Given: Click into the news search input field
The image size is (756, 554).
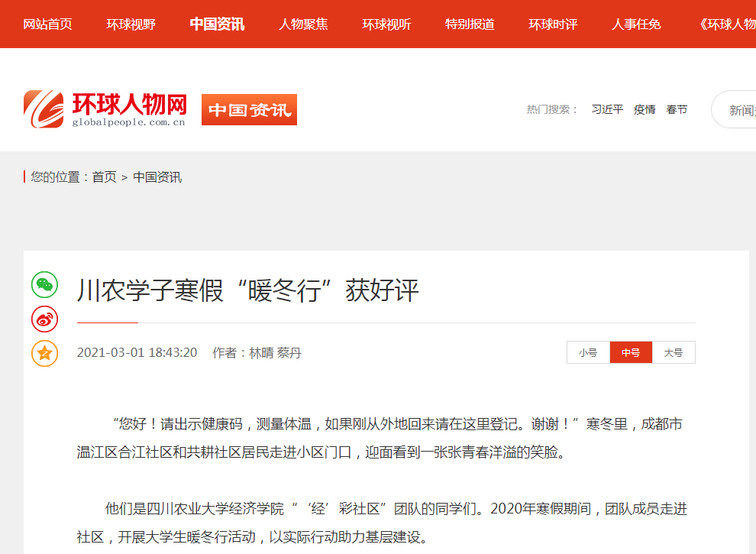Looking at the screenshot, I should click(x=734, y=109).
